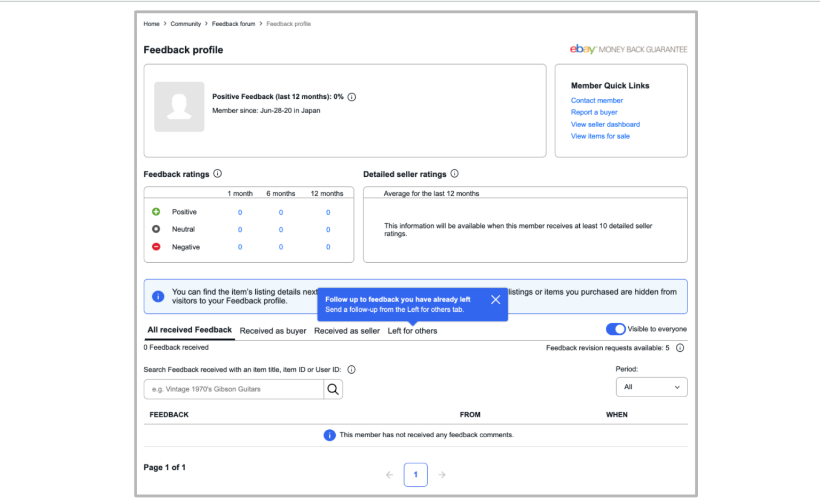Click info icon beside Detailed seller ratings
The image size is (820, 504).
point(454,174)
